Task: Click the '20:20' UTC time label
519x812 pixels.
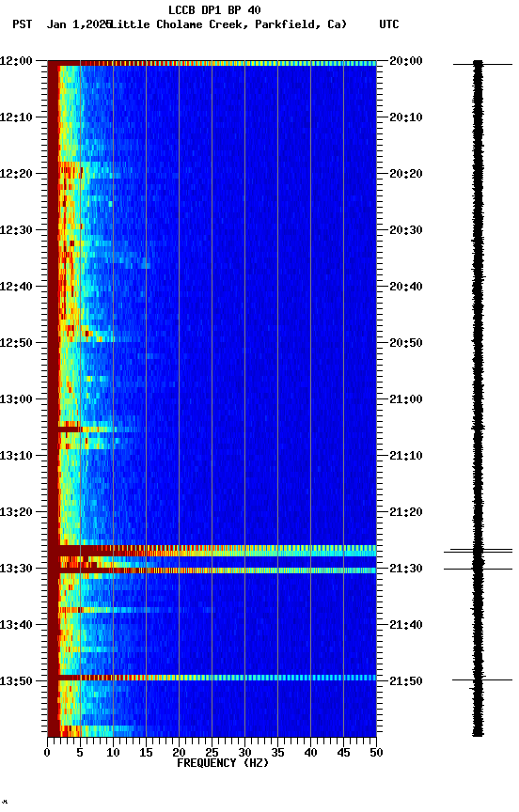Action: 406,174
